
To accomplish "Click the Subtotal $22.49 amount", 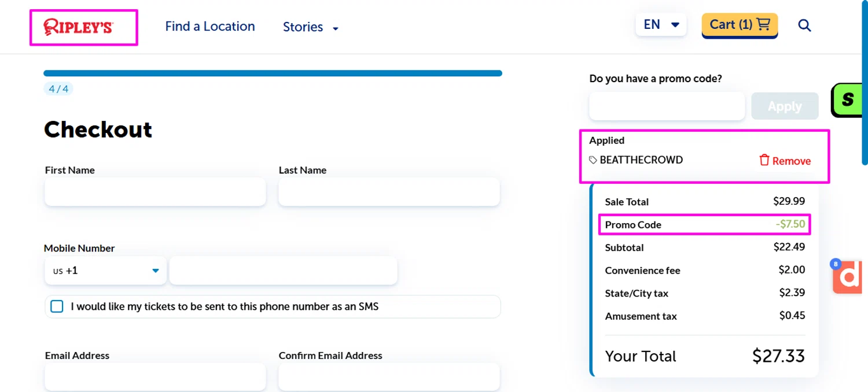I will [x=789, y=247].
